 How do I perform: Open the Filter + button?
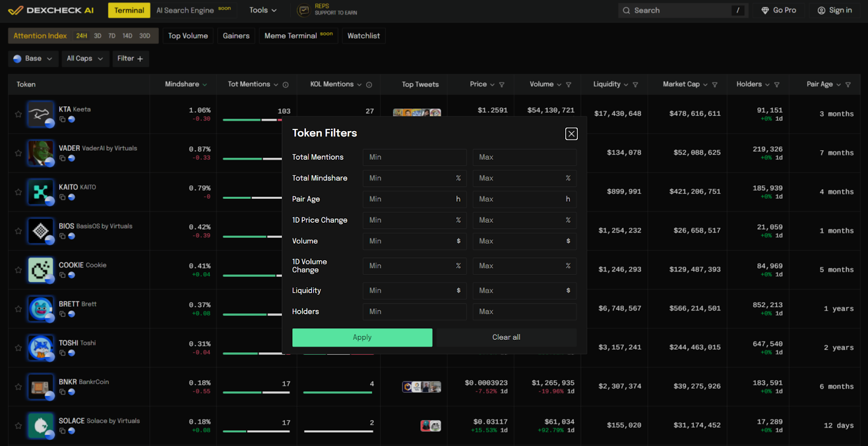(130, 59)
